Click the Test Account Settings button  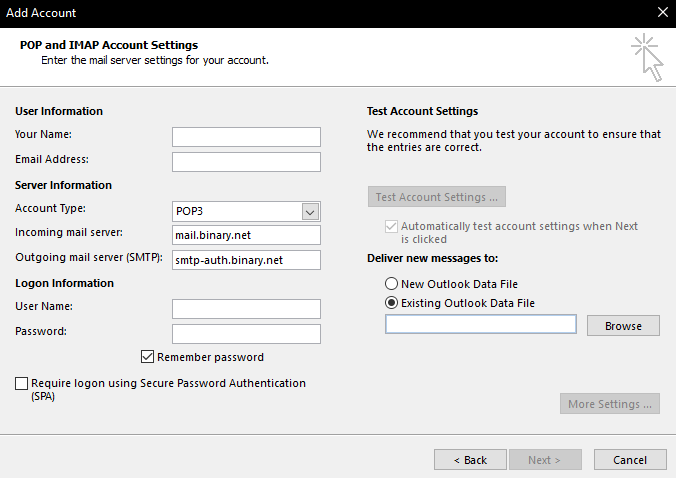coord(437,197)
